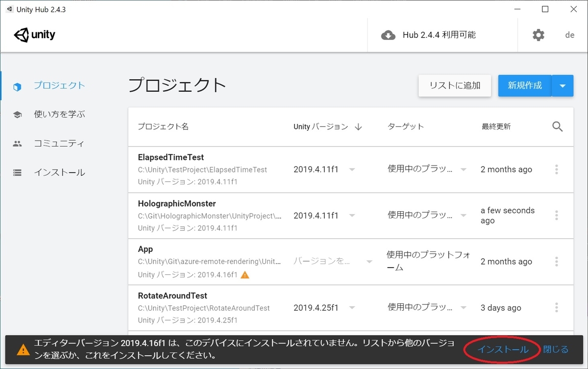Expand App バージョンを選択 dropdown

click(333, 262)
